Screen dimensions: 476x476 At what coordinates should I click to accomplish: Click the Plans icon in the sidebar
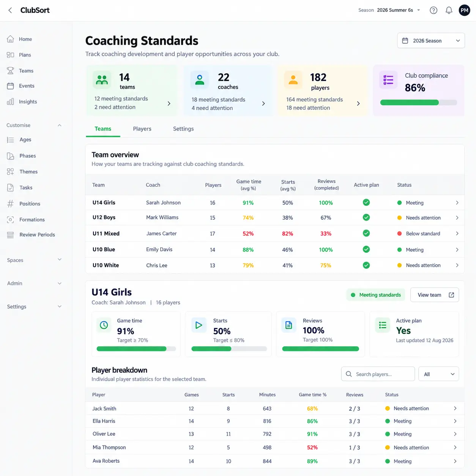11,55
